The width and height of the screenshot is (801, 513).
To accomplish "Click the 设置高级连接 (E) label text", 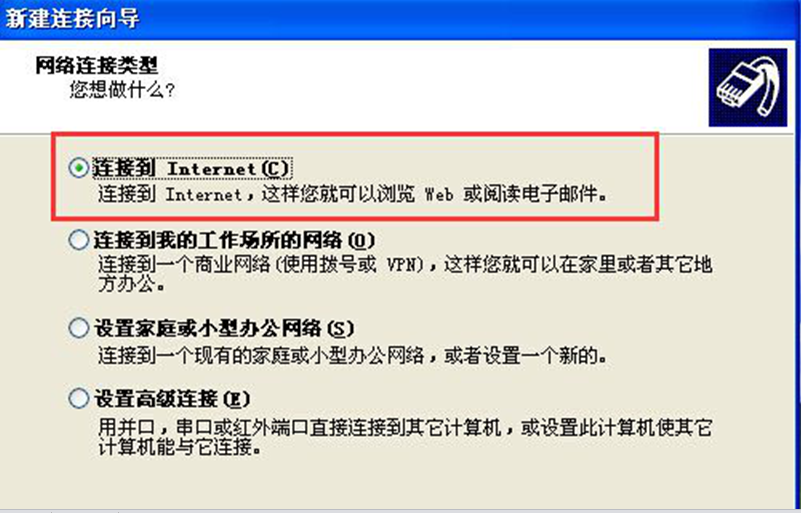I will [172, 399].
